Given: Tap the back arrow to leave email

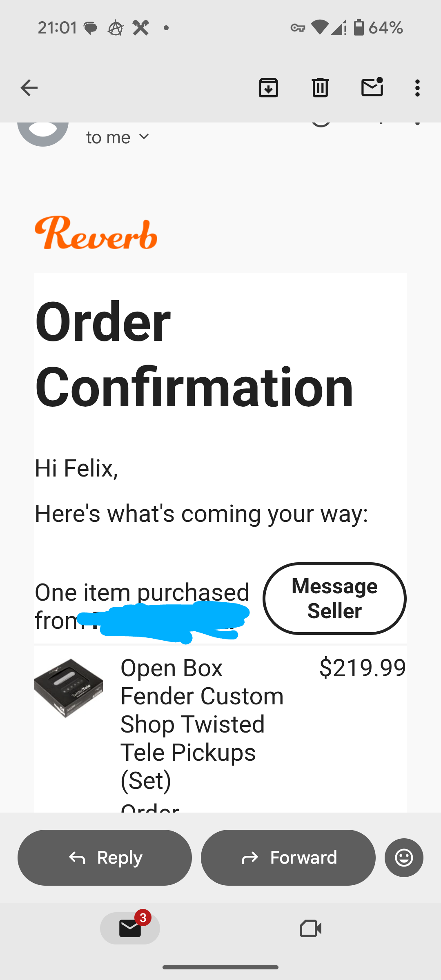Looking at the screenshot, I should point(29,88).
